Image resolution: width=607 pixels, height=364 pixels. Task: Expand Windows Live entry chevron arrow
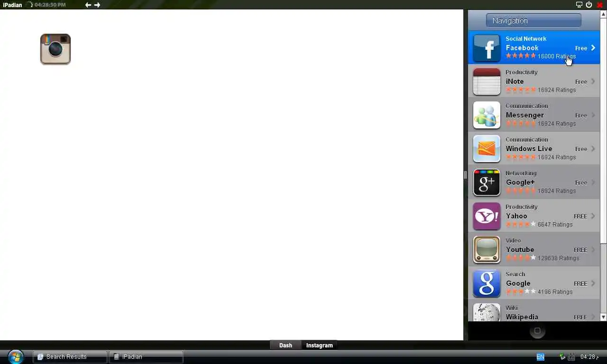pyautogui.click(x=593, y=149)
